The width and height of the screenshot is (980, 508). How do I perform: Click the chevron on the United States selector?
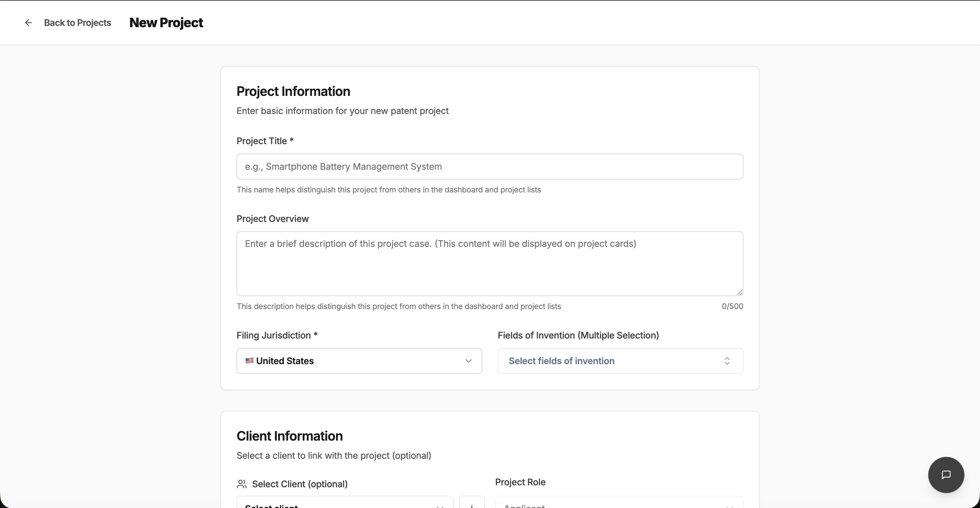[468, 361]
